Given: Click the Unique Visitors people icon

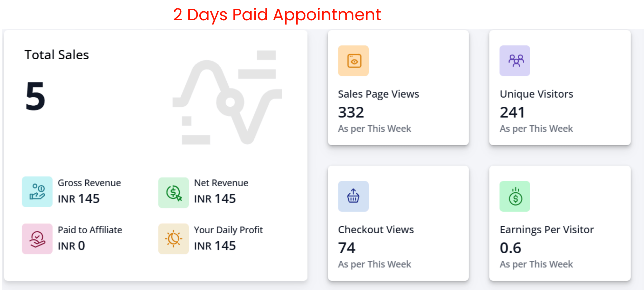Looking at the screenshot, I should tap(515, 61).
